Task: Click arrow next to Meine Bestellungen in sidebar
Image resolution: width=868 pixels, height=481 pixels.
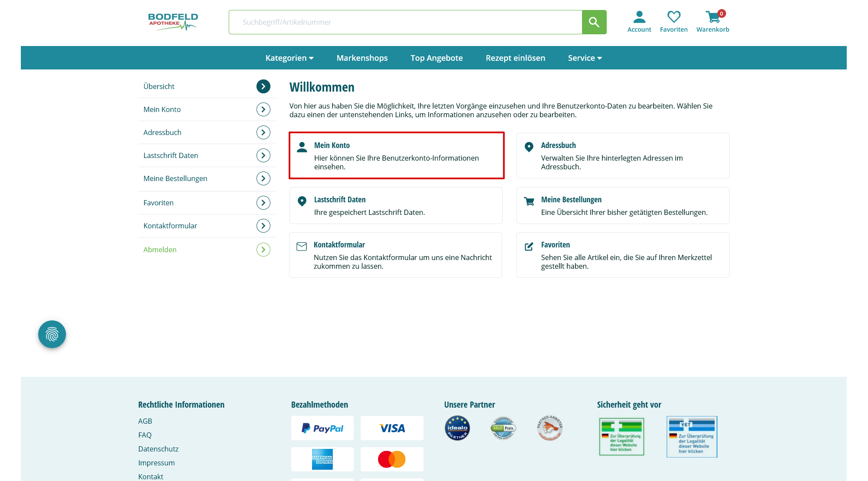Action: (x=263, y=178)
